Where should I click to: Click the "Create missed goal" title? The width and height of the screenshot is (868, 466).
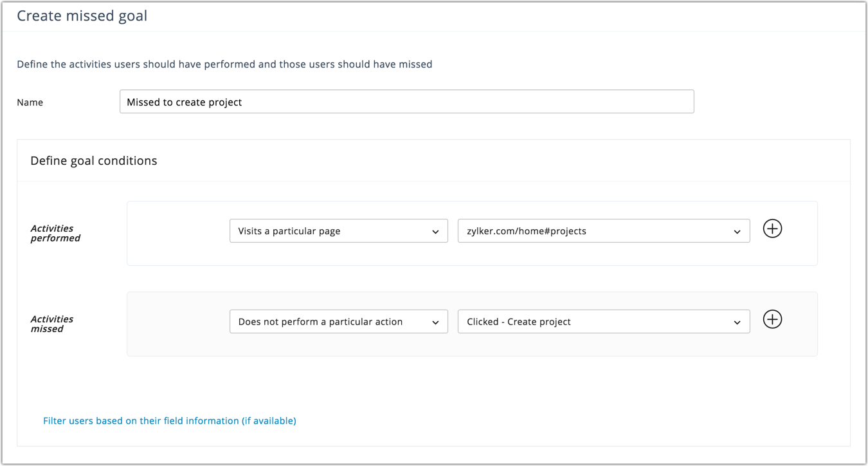(x=82, y=15)
